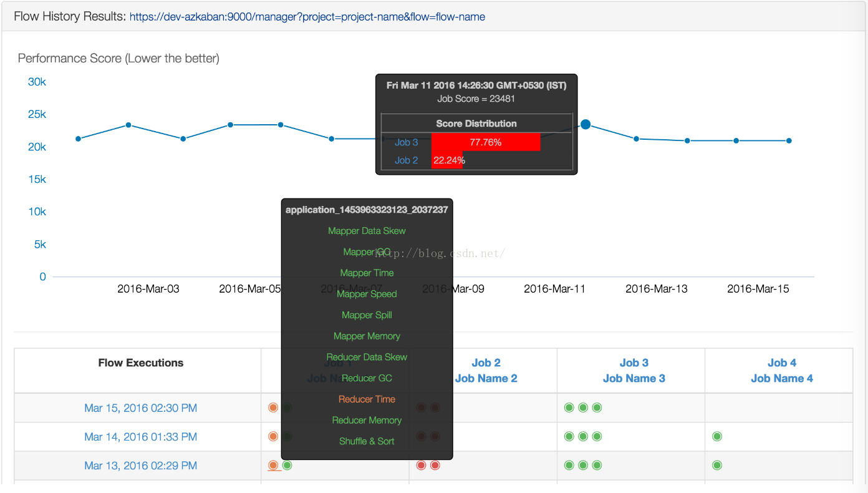The height and width of the screenshot is (493, 868).
Task: Click the Flow Executions column header
Action: (x=141, y=363)
